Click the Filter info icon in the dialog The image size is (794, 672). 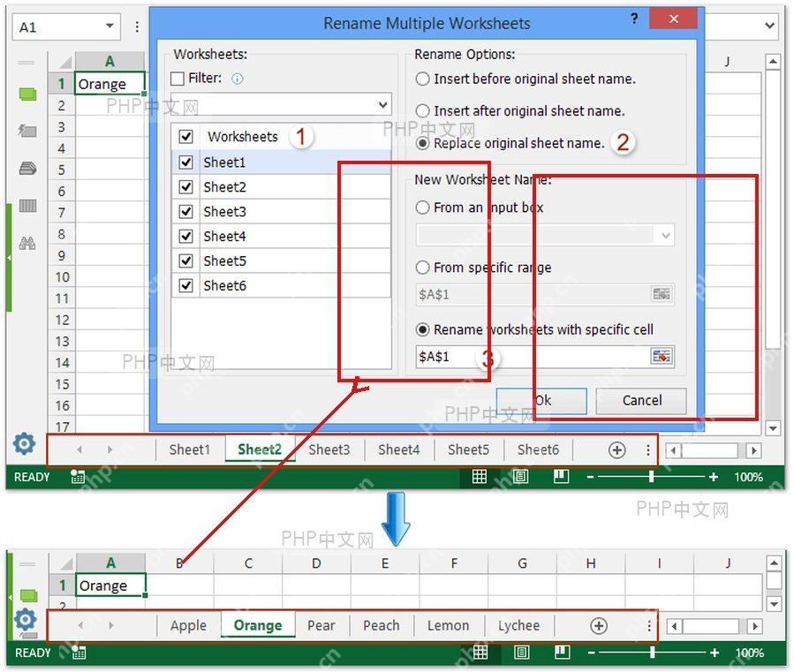tap(237, 79)
